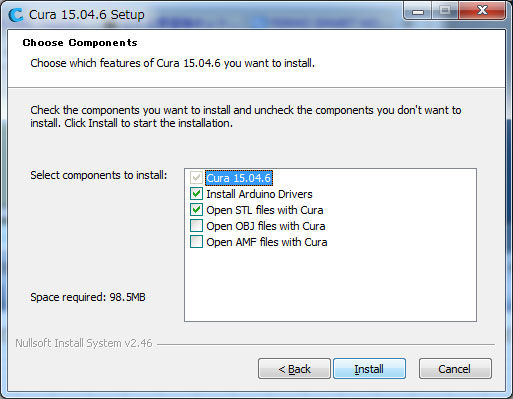Close the setup with the red X
This screenshot has width=513, height=399.
pos(482,11)
